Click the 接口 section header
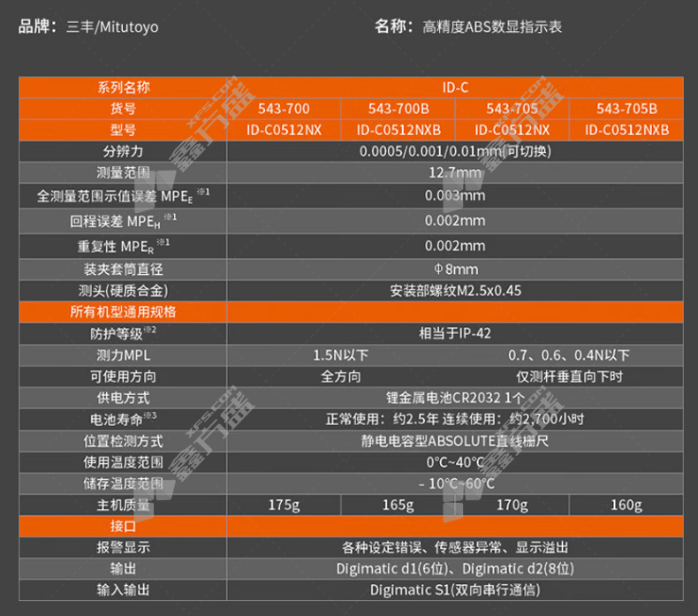This screenshot has height=616, width=698. pyautogui.click(x=123, y=526)
